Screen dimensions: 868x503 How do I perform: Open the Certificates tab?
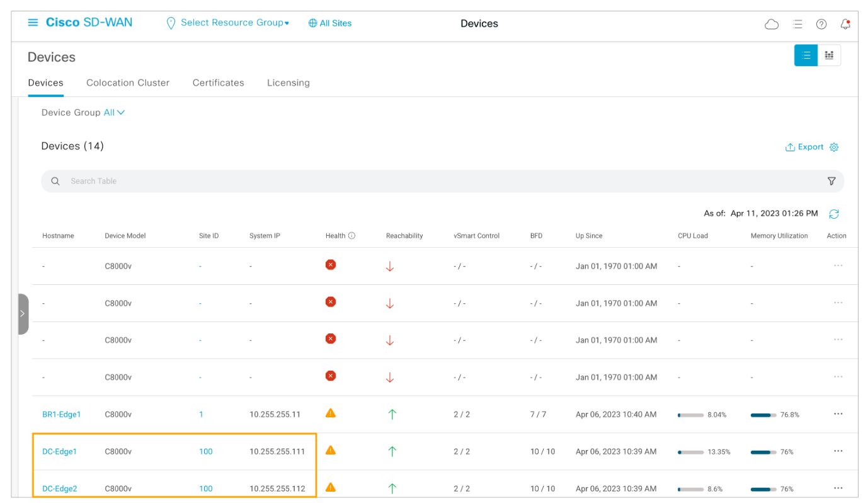[218, 83]
